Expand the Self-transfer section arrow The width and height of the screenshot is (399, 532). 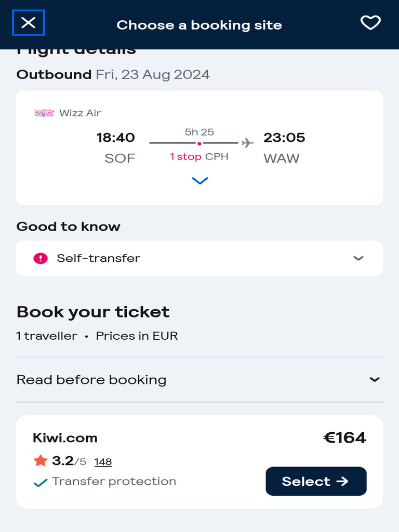pyautogui.click(x=358, y=258)
